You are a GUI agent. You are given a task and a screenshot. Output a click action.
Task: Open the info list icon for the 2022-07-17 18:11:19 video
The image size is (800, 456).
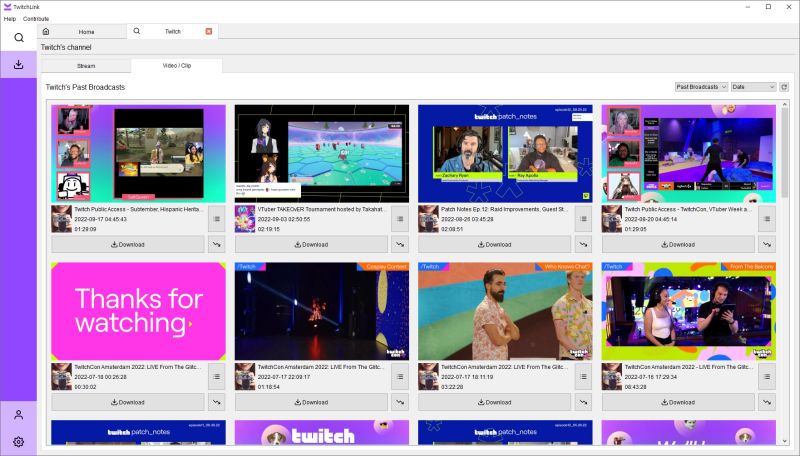click(584, 376)
